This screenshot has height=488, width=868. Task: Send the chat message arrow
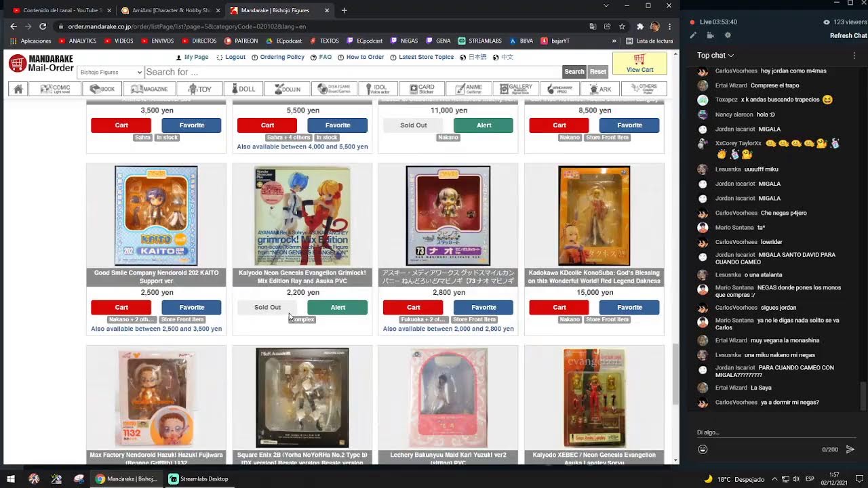[x=850, y=449]
